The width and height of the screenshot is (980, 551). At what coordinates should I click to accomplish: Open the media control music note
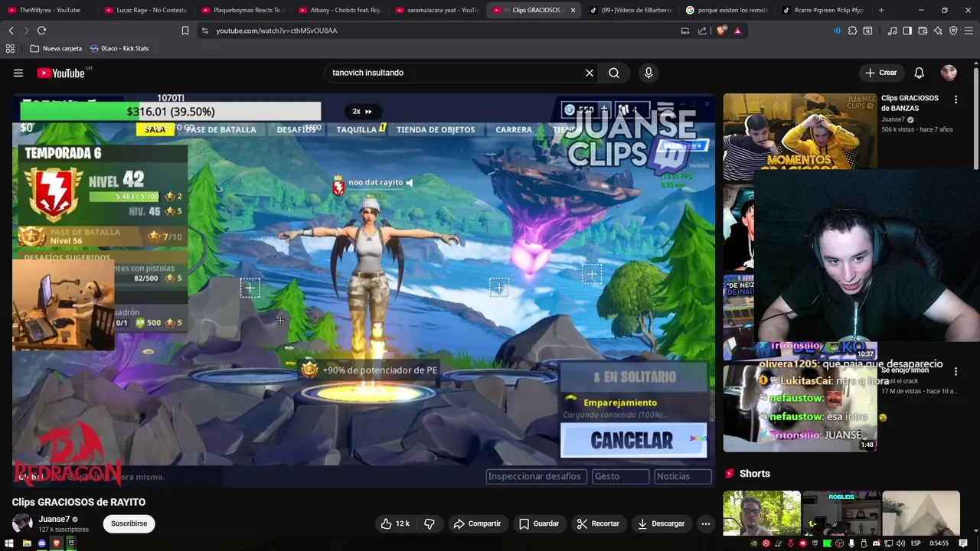pyautogui.click(x=892, y=31)
